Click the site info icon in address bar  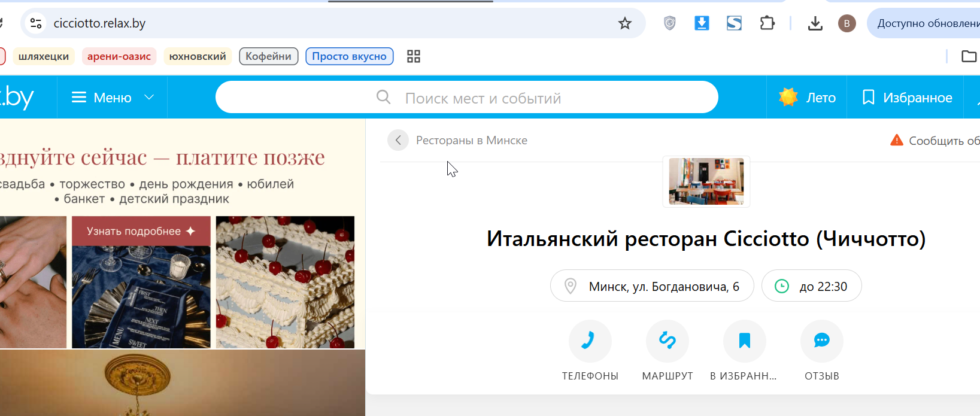tap(36, 23)
